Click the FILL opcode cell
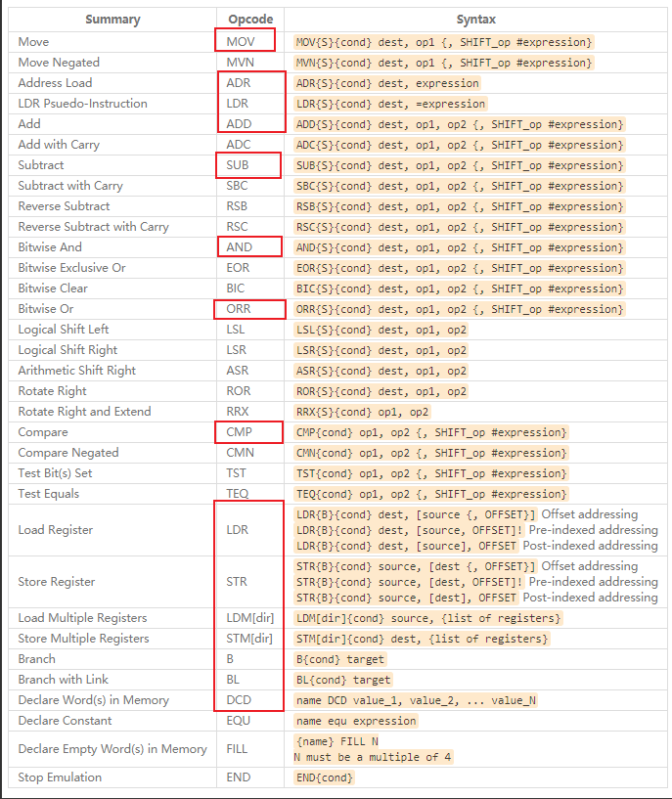Screen dimensions: 672x799 click(x=250, y=749)
